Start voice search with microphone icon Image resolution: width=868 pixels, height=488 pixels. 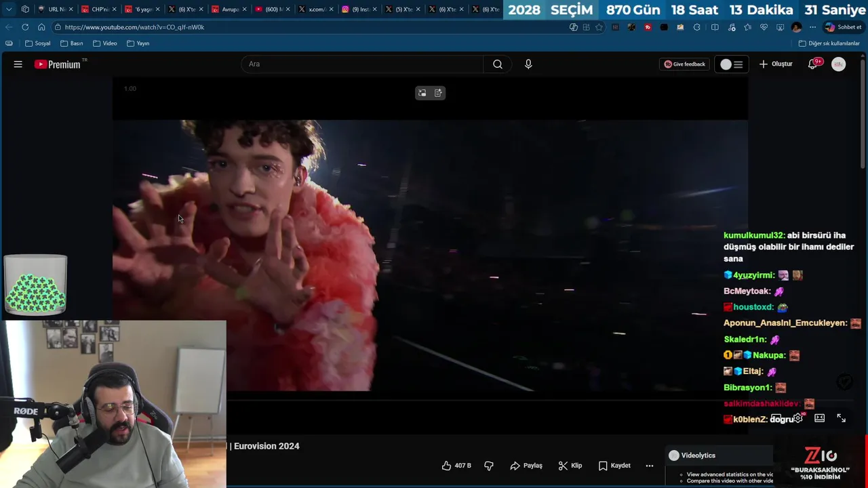(x=528, y=64)
